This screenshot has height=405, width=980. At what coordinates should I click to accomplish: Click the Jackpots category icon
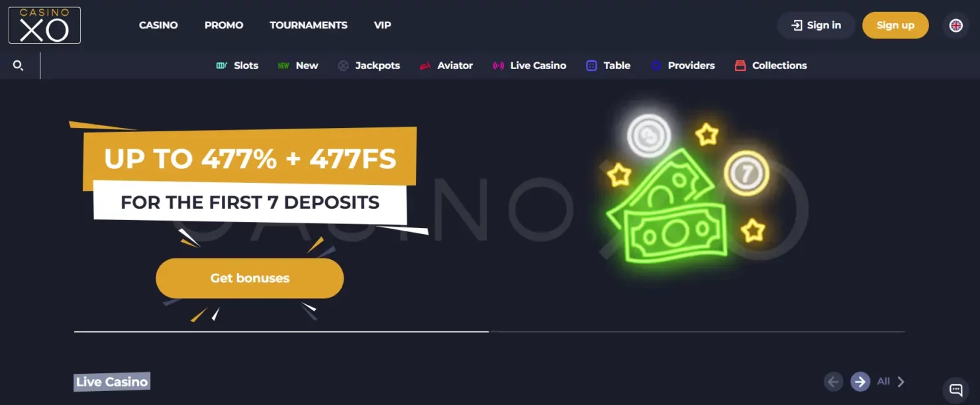[343, 66]
